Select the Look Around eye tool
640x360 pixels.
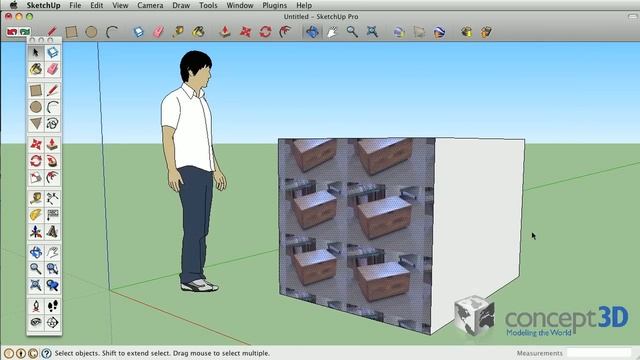[x=36, y=322]
